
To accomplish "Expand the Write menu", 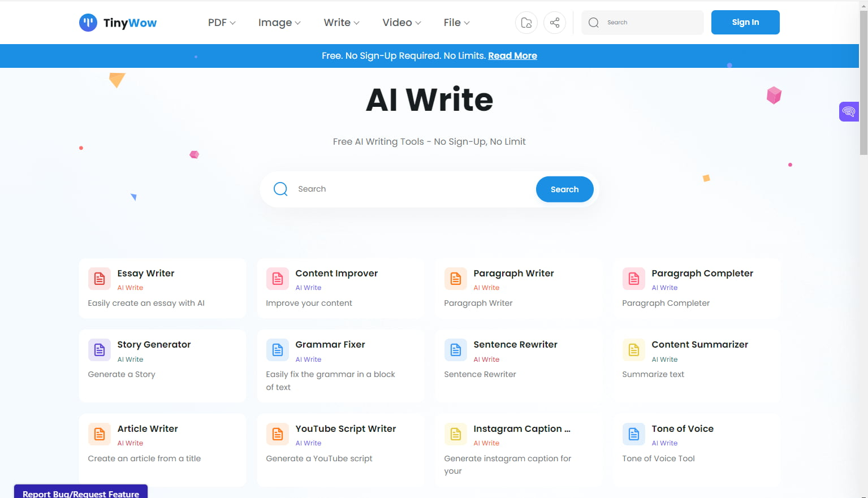I will click(342, 23).
